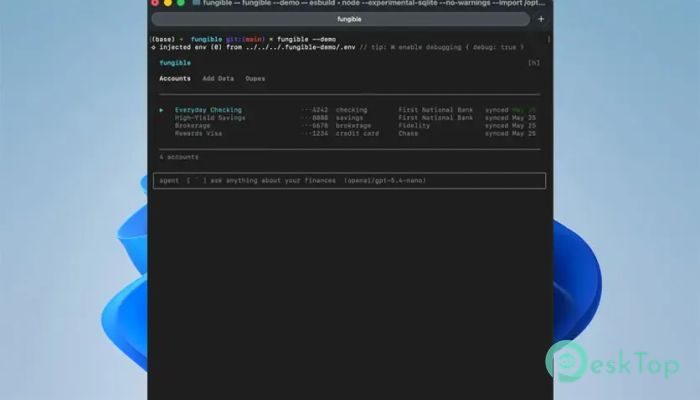This screenshot has width=700, height=400.
Task: Click account number ending 5678
Action: [x=315, y=126]
